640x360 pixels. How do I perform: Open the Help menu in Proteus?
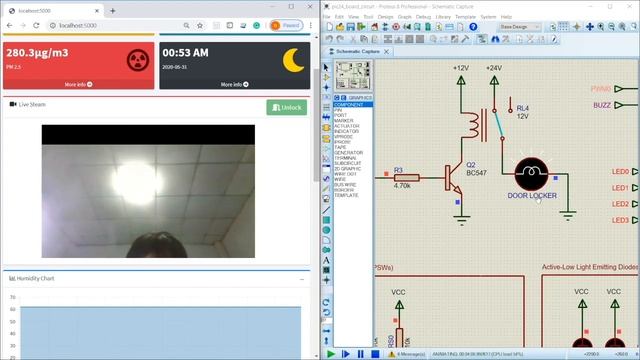click(x=506, y=17)
